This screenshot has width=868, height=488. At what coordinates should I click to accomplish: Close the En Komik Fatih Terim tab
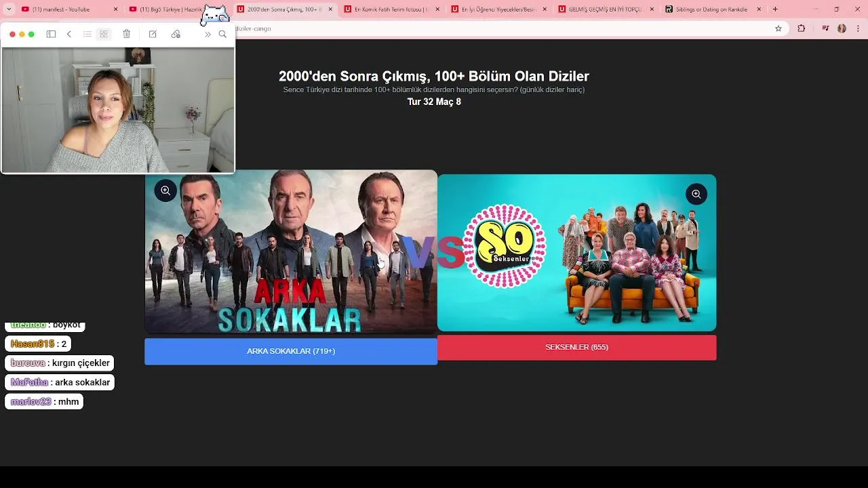tap(437, 9)
